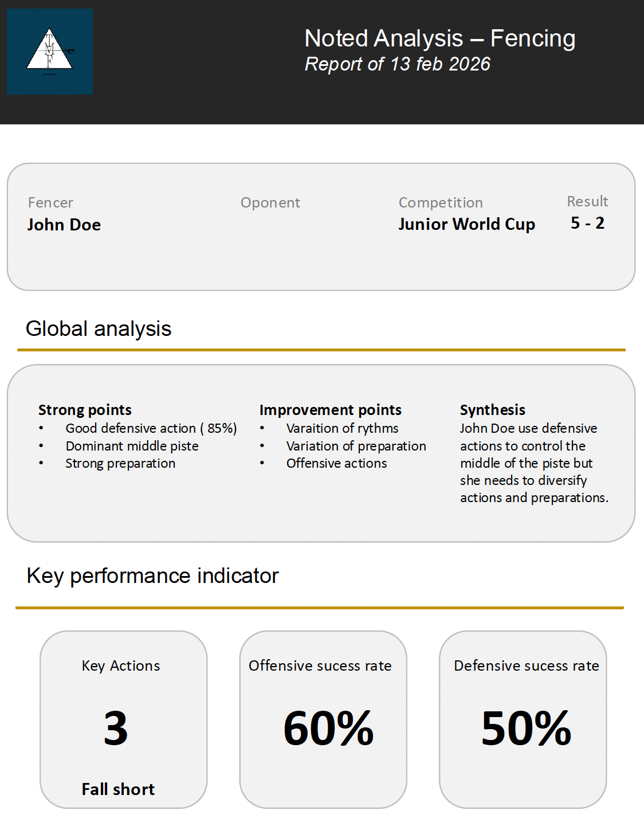Click the "Good defensive action (85%)" bullet

(151, 428)
